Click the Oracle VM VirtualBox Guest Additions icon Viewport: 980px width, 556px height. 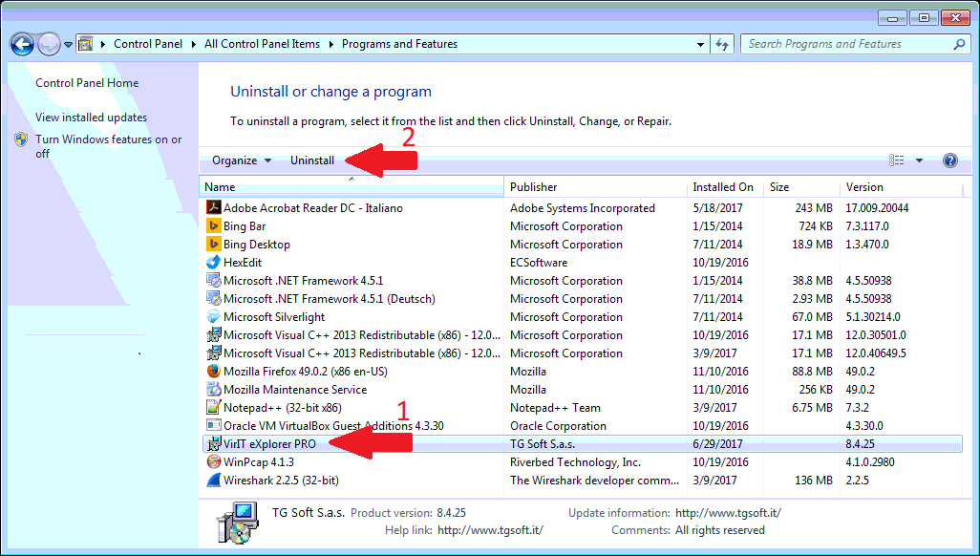214,425
